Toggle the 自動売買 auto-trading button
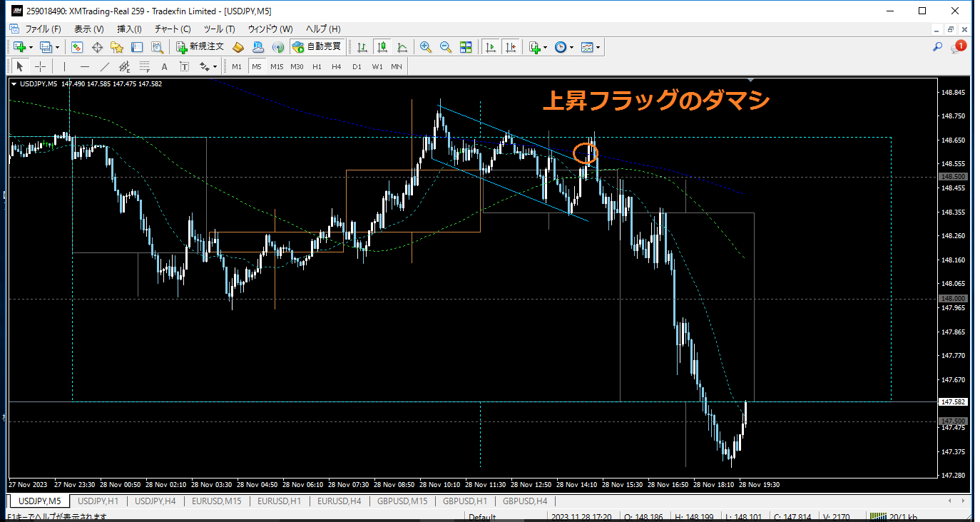The image size is (980, 522). coord(317,47)
